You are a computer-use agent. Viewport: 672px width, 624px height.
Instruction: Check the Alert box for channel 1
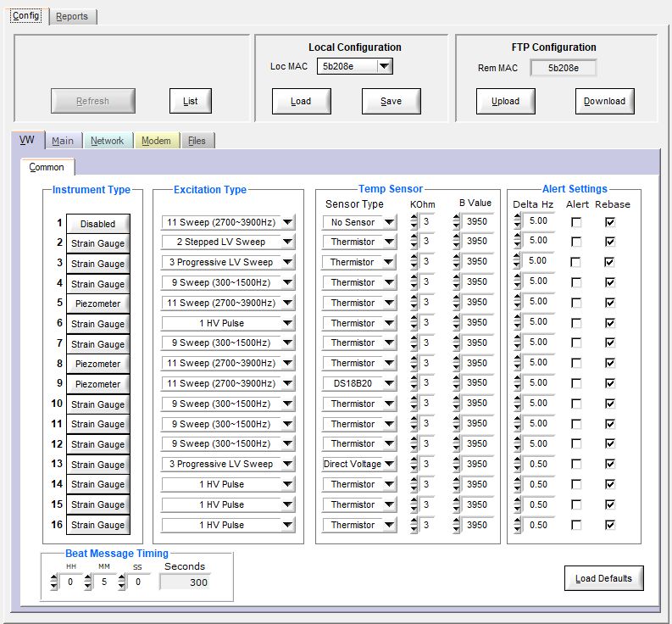pos(576,222)
